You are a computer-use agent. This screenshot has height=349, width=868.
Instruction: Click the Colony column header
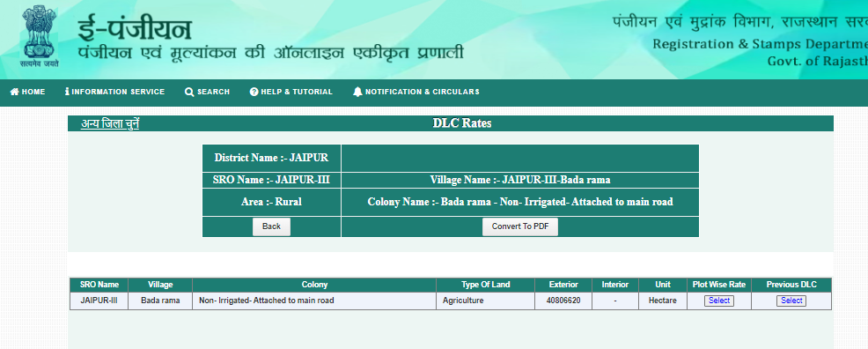pyautogui.click(x=314, y=285)
